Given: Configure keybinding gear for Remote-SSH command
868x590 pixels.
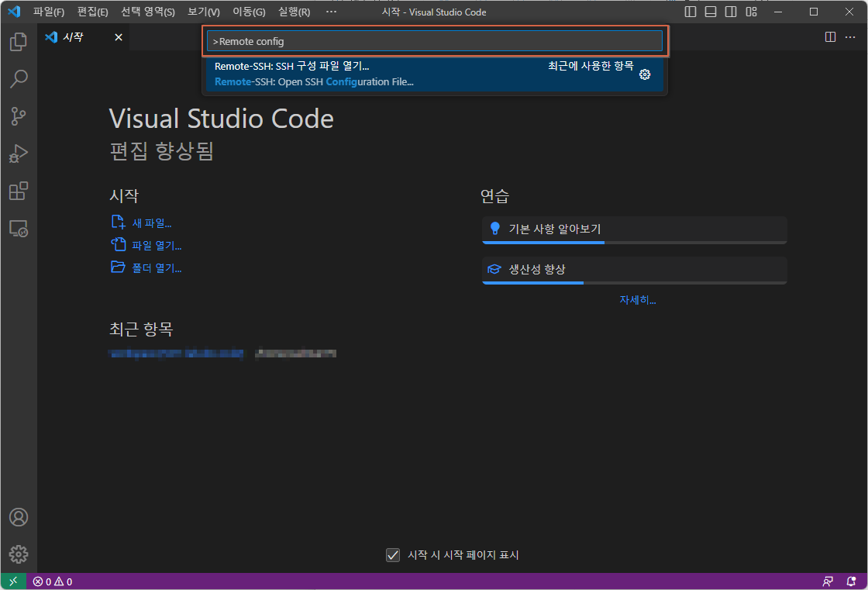Looking at the screenshot, I should pyautogui.click(x=645, y=74).
